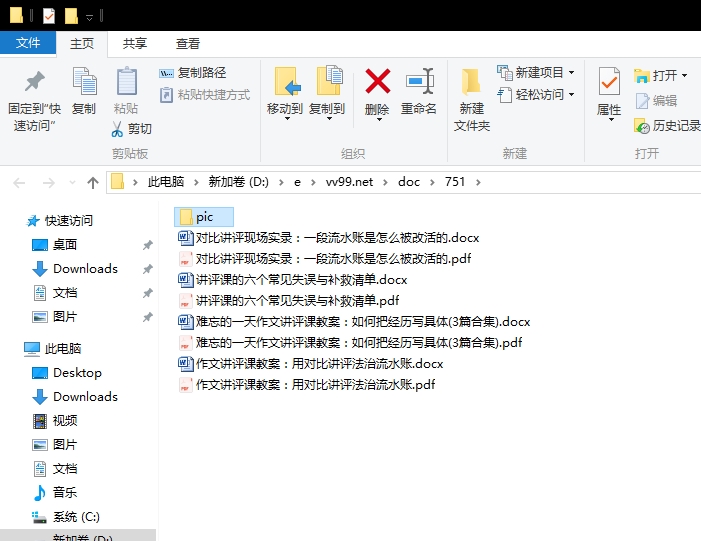Switch to View (查看) tab
This screenshot has height=541, width=701.
[187, 44]
